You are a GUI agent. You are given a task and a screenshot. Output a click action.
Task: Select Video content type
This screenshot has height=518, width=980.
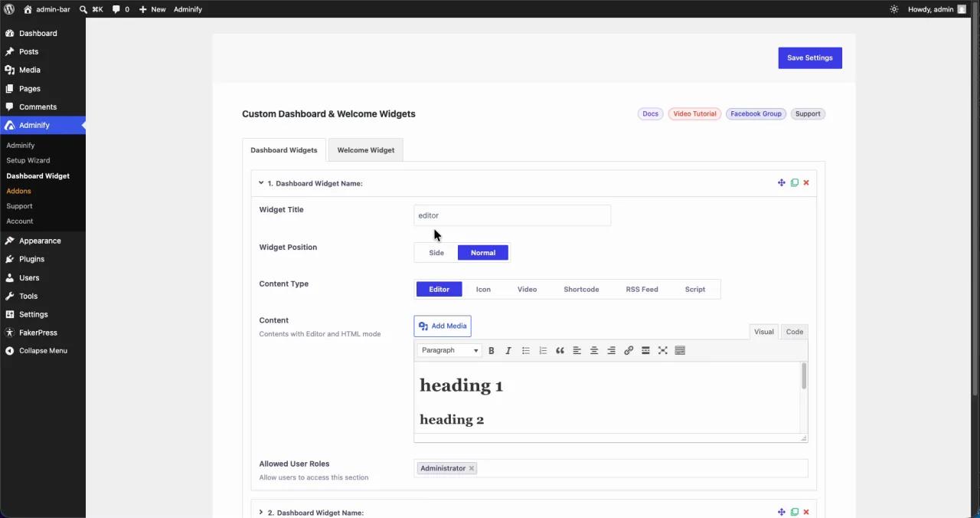pyautogui.click(x=527, y=289)
